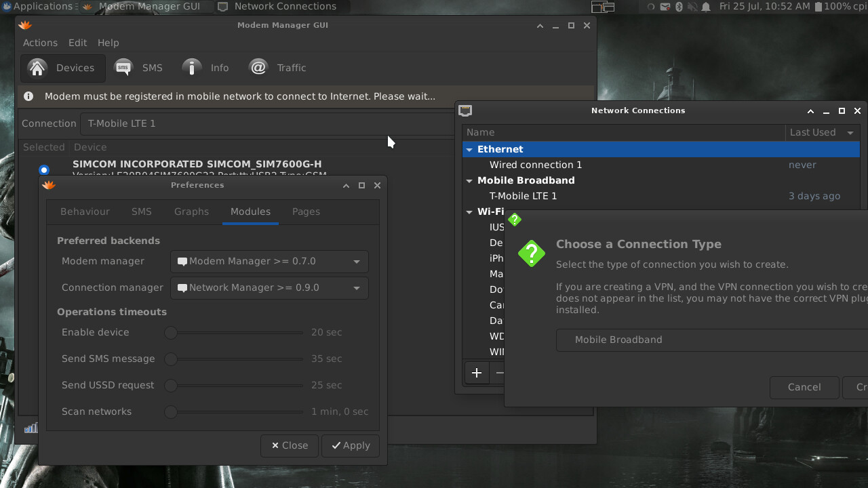
Task: Switch to the Modules tab
Action: [250, 211]
